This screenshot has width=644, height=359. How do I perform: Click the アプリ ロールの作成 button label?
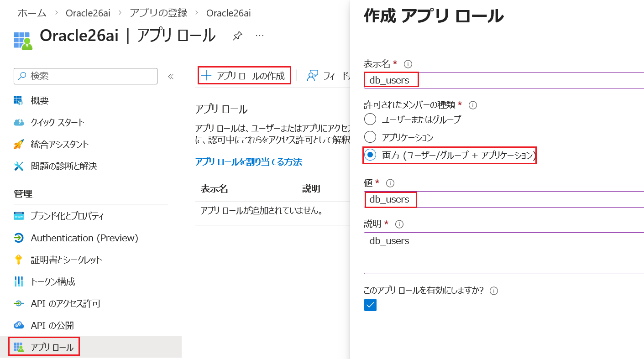pyautogui.click(x=251, y=76)
